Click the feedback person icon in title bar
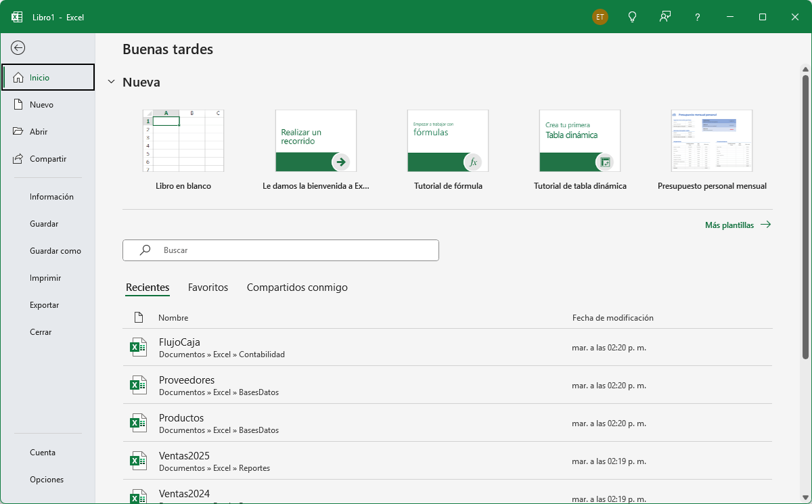812x504 pixels. pos(665,17)
